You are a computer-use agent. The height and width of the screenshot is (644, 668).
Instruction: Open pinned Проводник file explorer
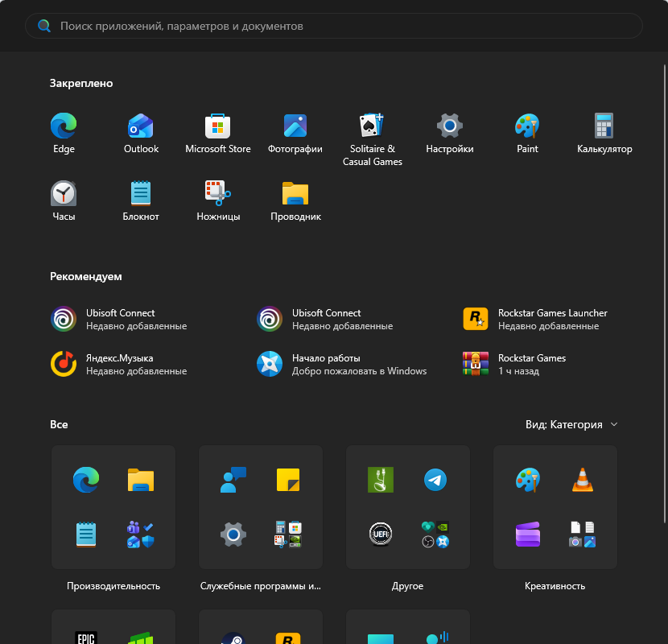coord(295,193)
